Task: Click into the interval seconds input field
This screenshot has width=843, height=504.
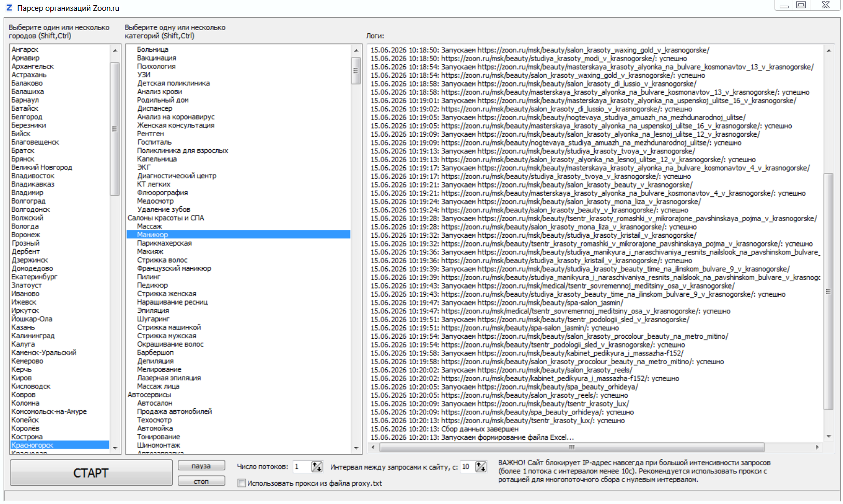Action: [468, 467]
